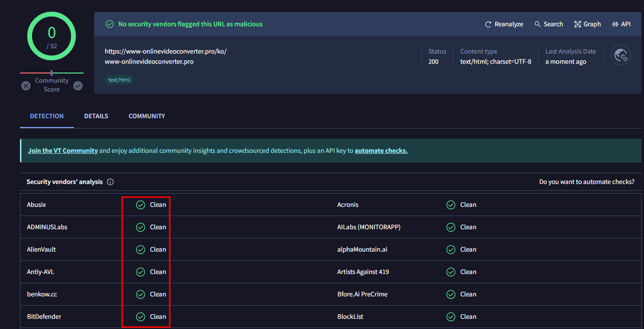Click the Clean check icon for ADMINUSLabs

pyautogui.click(x=141, y=227)
